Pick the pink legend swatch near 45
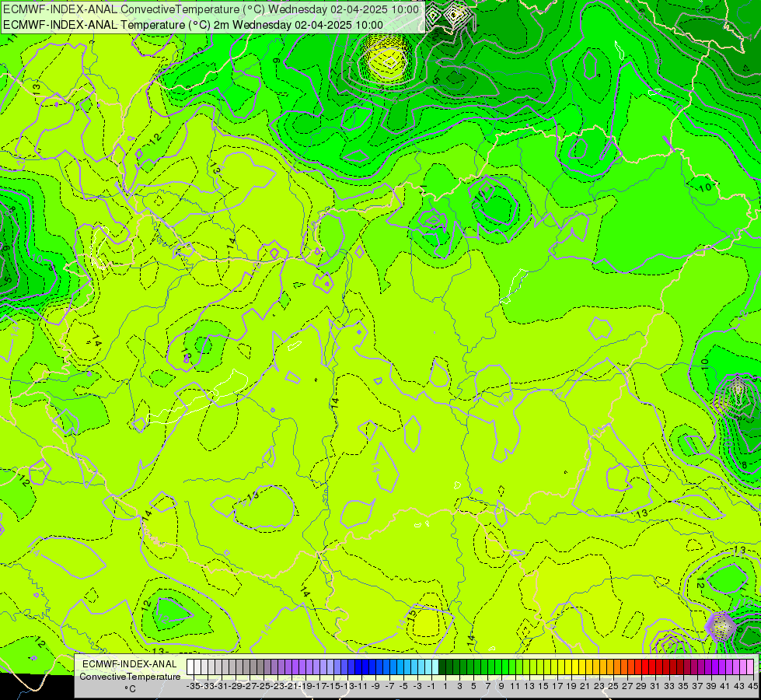 coord(750,667)
